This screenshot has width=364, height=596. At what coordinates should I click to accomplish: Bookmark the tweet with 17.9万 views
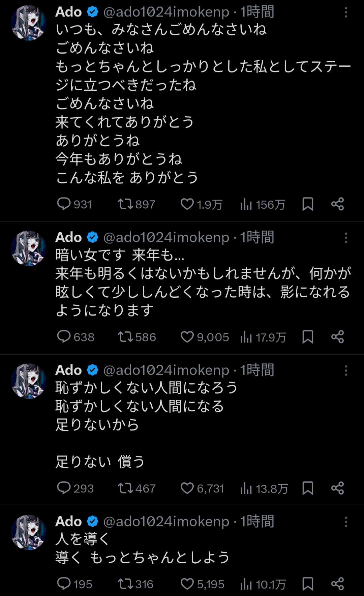click(308, 337)
